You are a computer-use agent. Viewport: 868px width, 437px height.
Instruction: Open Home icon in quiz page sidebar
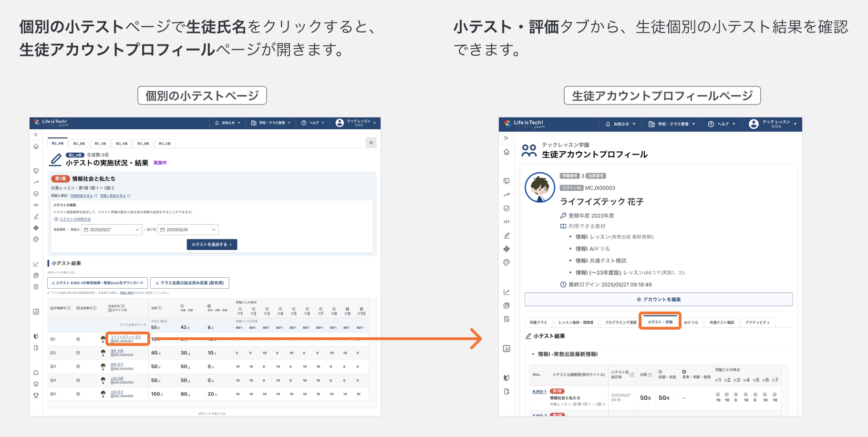tap(36, 146)
